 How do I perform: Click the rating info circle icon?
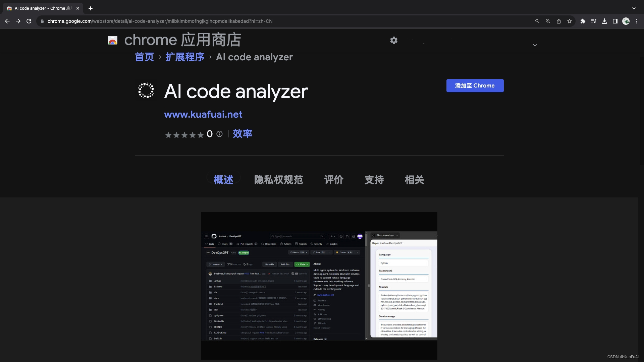[x=219, y=134]
